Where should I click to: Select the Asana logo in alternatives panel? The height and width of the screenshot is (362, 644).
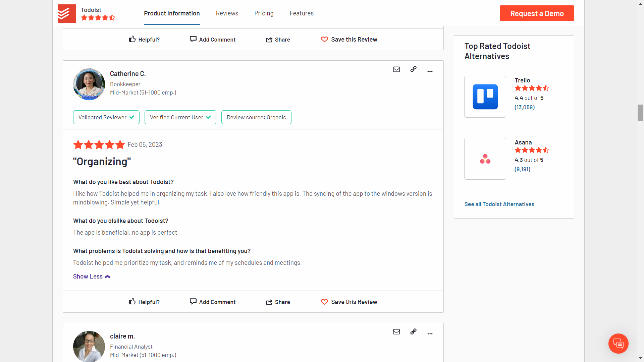pyautogui.click(x=485, y=159)
